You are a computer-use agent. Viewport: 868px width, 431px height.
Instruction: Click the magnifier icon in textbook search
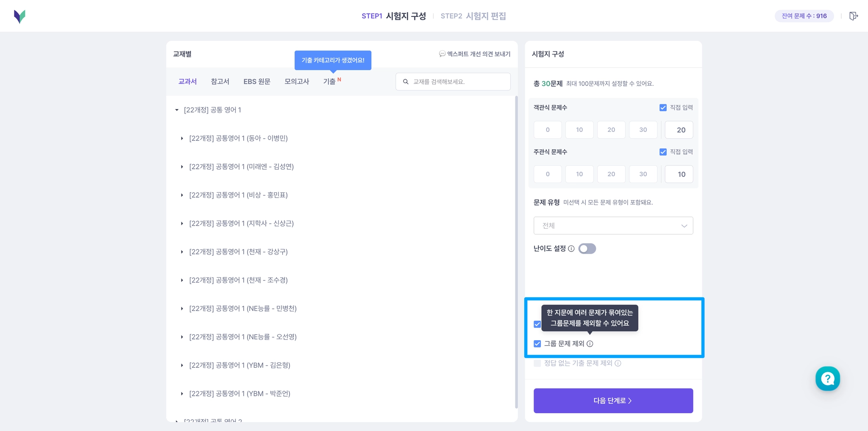[406, 81]
